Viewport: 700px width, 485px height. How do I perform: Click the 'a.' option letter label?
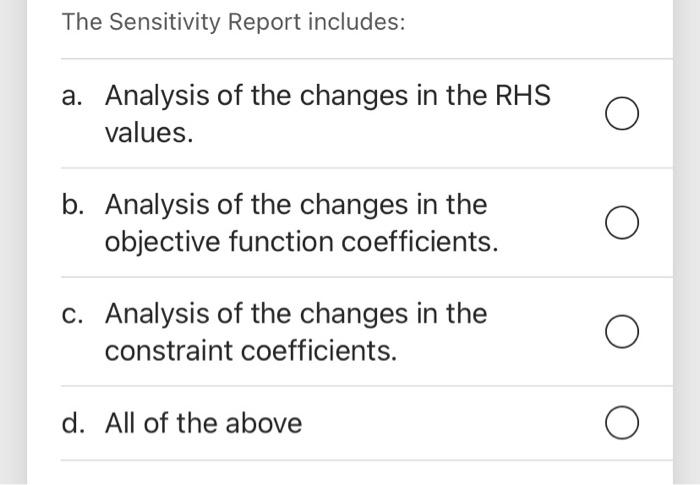pos(74,96)
